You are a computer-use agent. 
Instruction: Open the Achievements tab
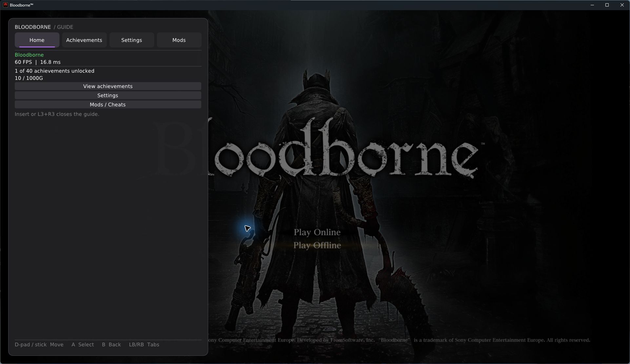tap(84, 40)
